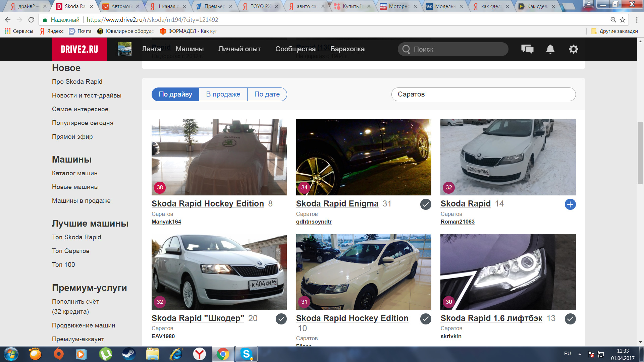The width and height of the screenshot is (644, 362).
Task: Open uTorrent from taskbar
Action: pos(105,354)
